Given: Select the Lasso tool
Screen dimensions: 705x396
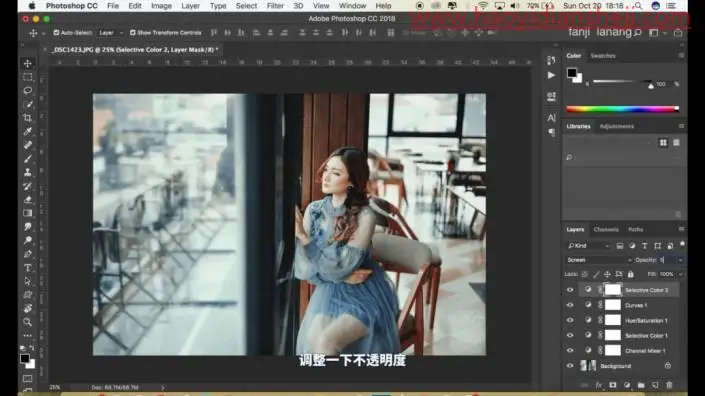Looking at the screenshot, I should (28, 90).
